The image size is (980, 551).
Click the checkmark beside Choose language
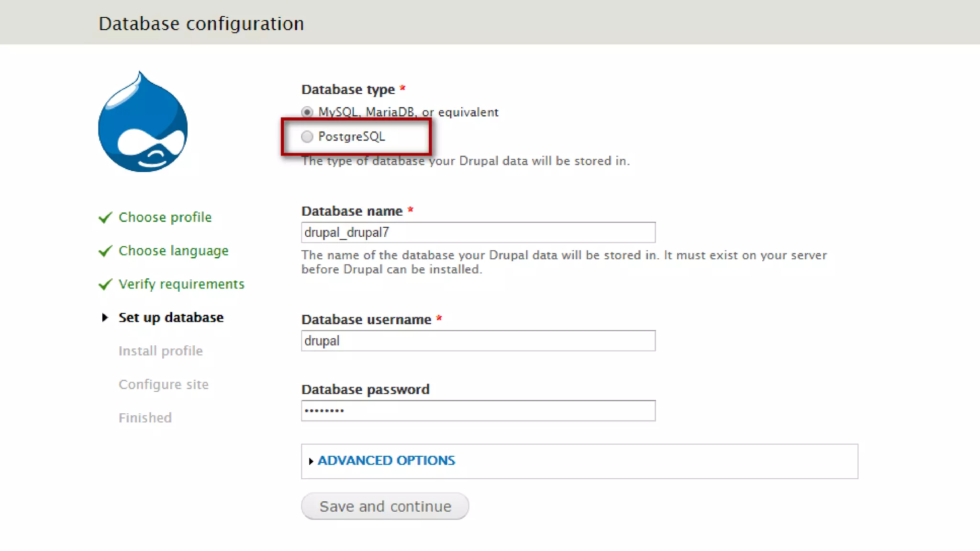pos(105,251)
